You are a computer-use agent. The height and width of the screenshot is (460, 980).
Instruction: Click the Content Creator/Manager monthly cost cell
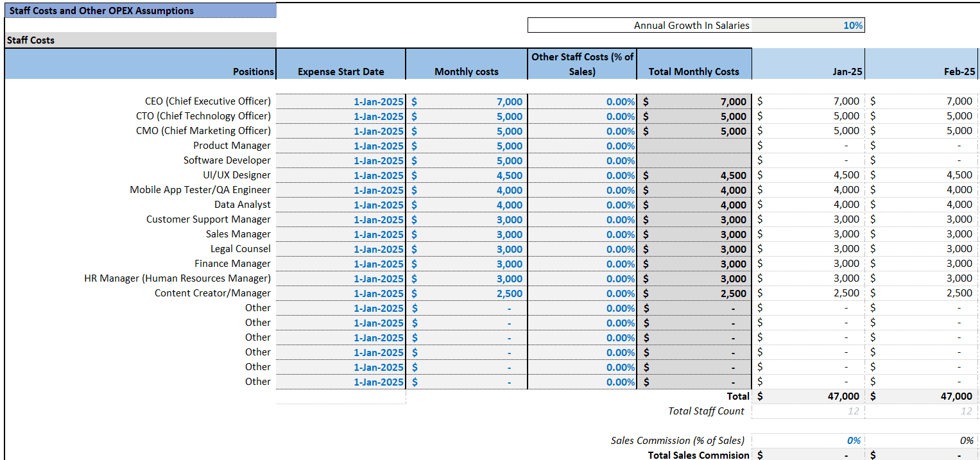pos(467,293)
